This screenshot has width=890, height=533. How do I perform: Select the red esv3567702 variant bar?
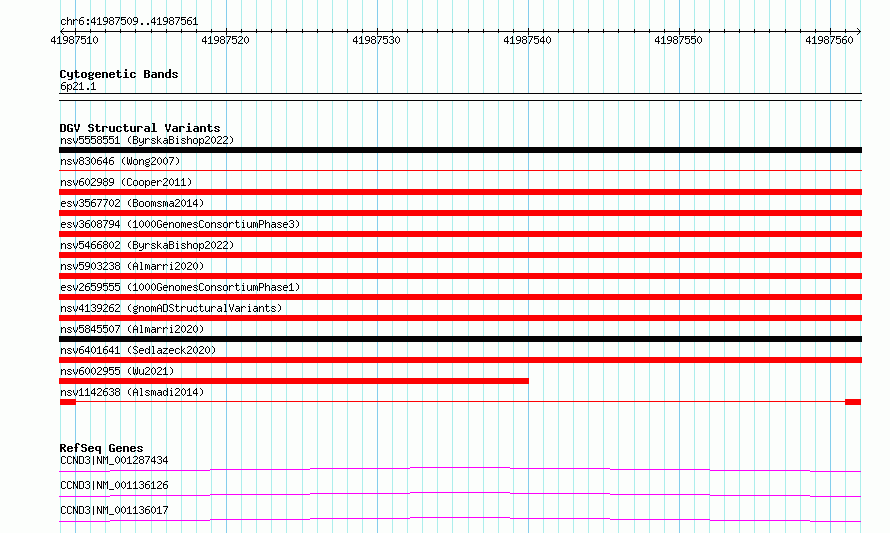[x=460, y=213]
